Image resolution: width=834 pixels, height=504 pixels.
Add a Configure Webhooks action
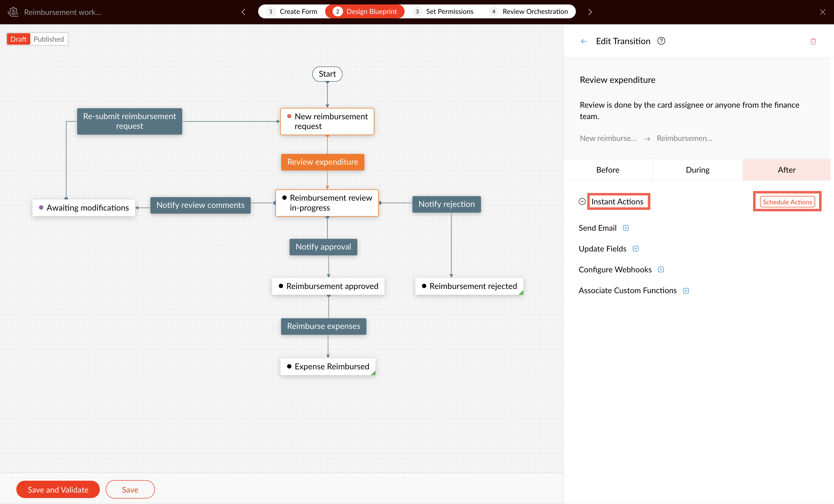coord(661,270)
